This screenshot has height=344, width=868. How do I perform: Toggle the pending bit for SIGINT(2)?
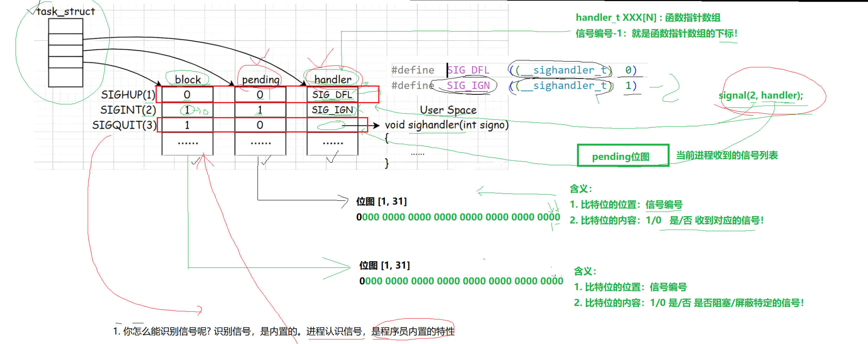(x=259, y=109)
